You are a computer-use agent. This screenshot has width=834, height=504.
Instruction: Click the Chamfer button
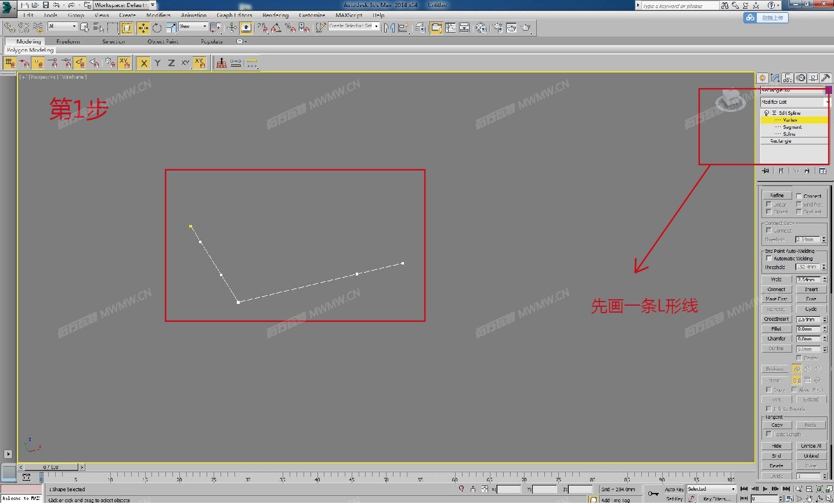point(777,339)
